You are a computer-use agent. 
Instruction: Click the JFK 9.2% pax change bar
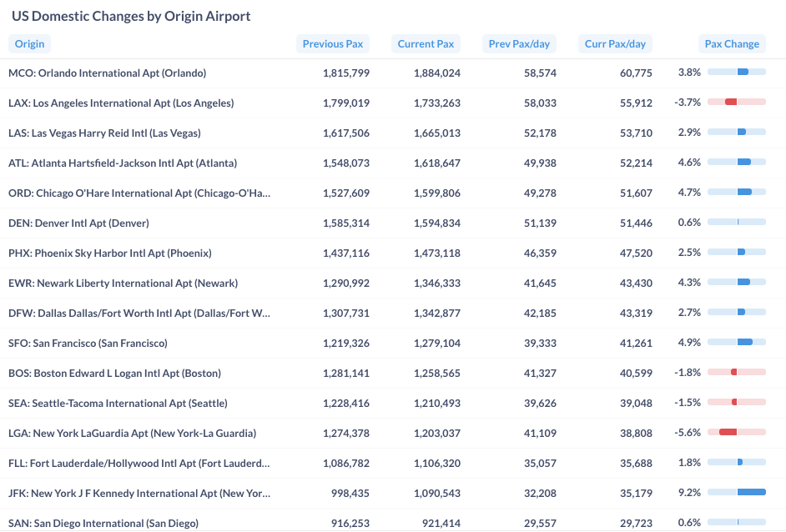click(x=751, y=493)
